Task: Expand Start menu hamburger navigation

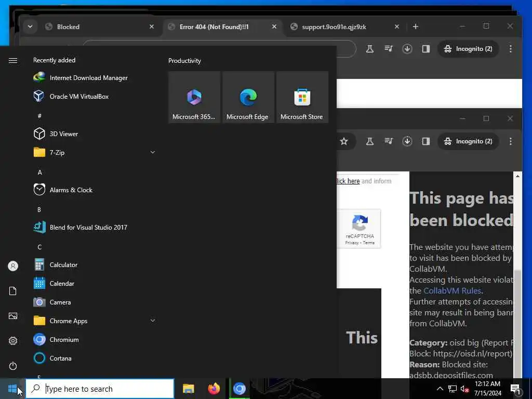Action: tap(13, 60)
